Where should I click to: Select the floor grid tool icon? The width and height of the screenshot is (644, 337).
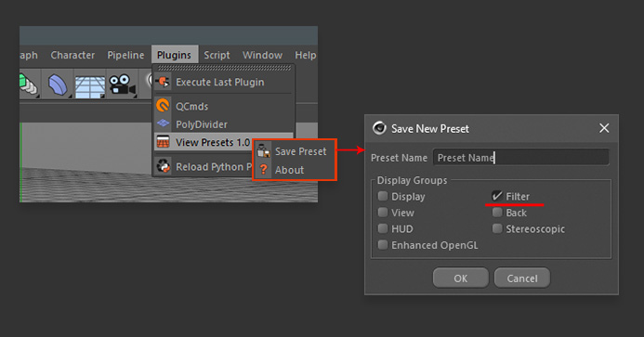point(90,86)
